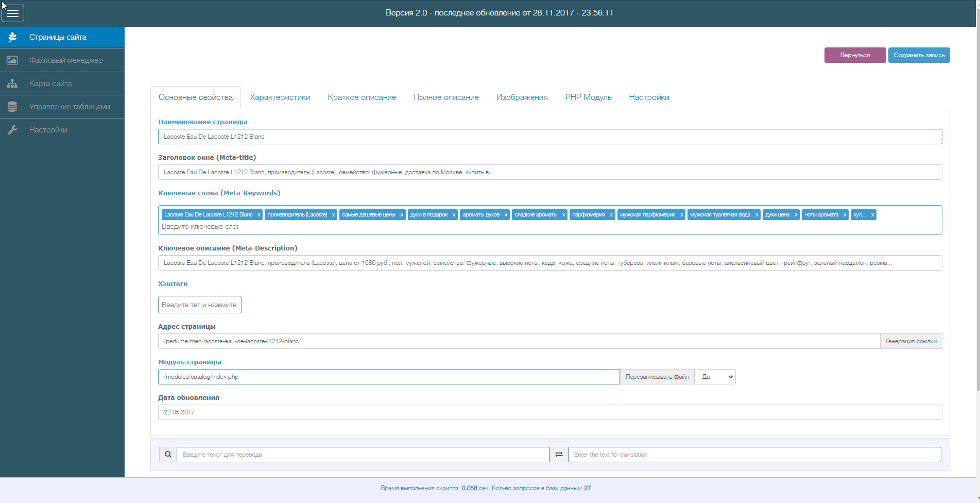This screenshot has width=980, height=503.
Task: Click the Russian translation text input
Action: pos(363,455)
